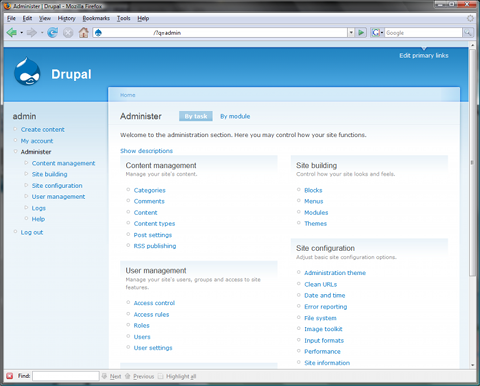Open sidebar Site configuration item
The height and width of the screenshot is (386, 480).
57,186
